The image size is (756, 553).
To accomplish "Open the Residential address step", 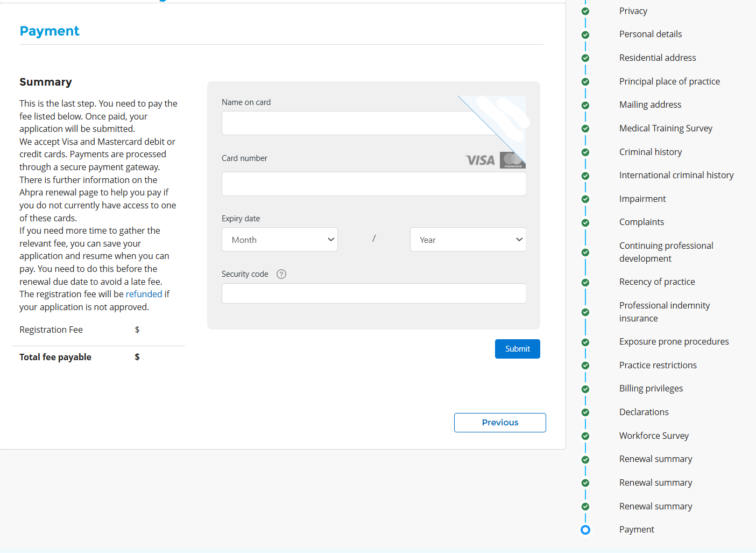I will tap(658, 58).
